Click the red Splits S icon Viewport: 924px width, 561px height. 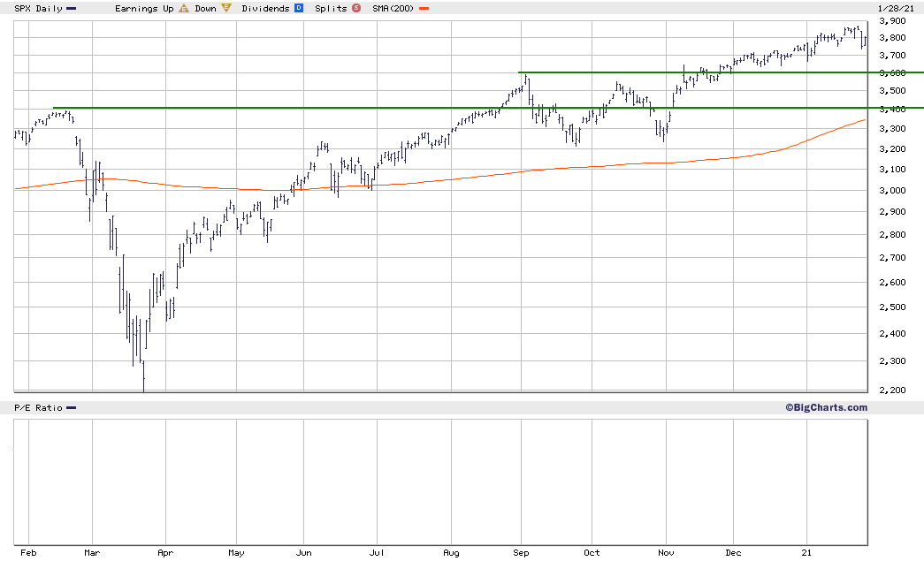(356, 8)
